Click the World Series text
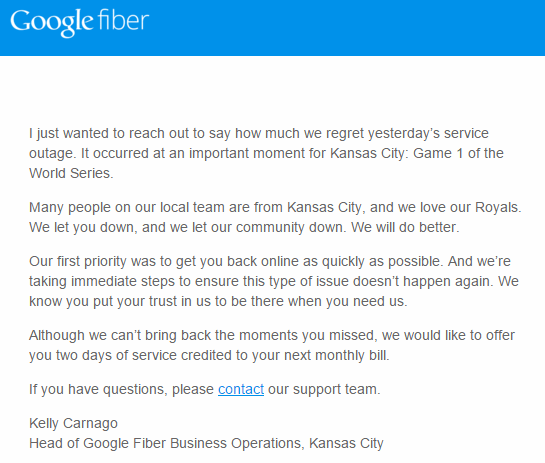 click(71, 173)
